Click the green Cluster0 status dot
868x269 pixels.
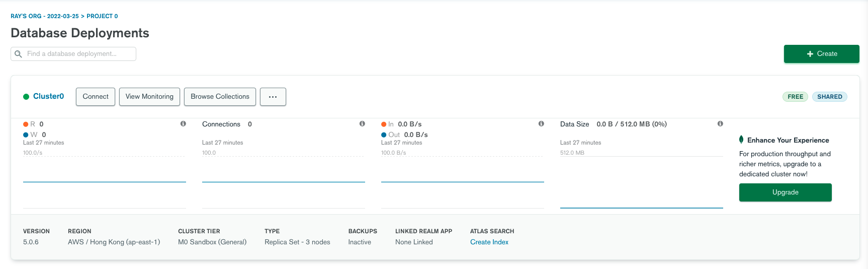(x=26, y=97)
